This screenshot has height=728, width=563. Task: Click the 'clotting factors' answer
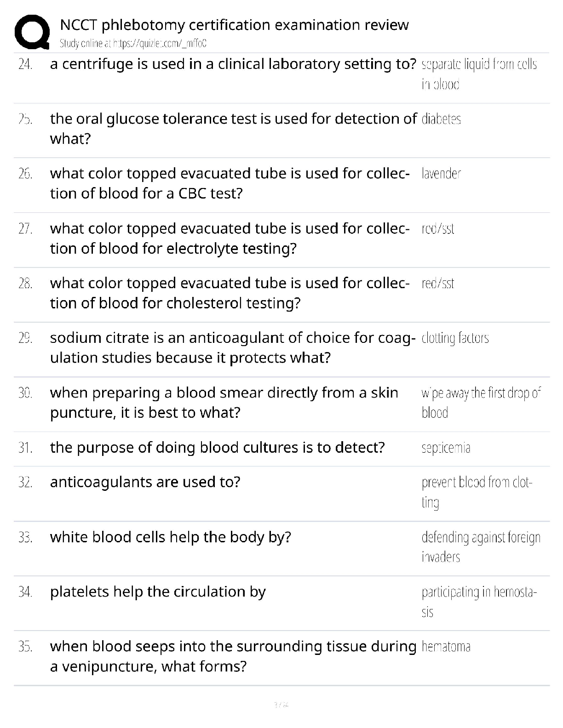pos(455,338)
